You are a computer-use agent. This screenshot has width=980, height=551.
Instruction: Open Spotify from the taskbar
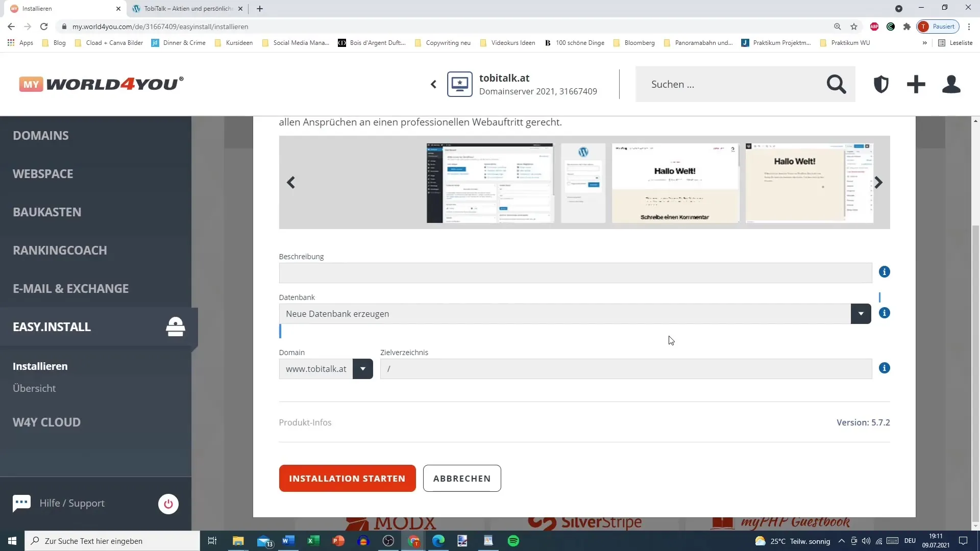(x=513, y=541)
